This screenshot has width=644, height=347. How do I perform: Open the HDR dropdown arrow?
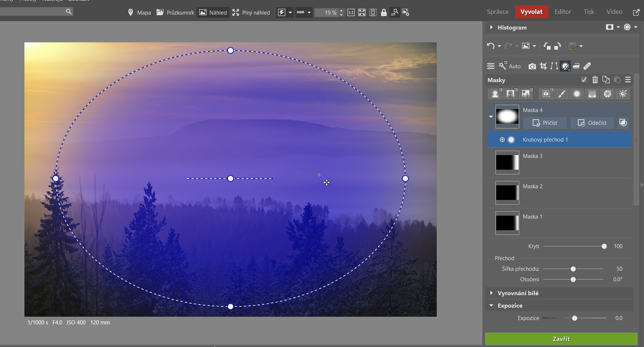[309, 12]
